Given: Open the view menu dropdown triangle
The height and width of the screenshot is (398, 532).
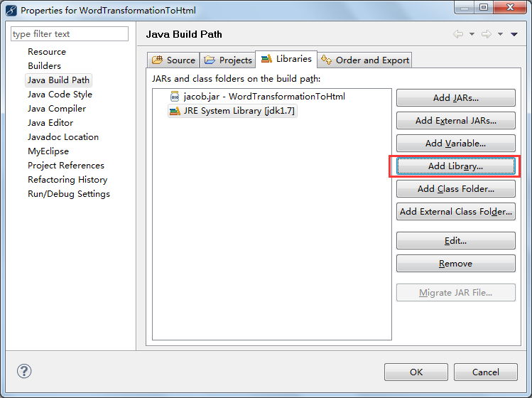Looking at the screenshot, I should pyautogui.click(x=514, y=34).
